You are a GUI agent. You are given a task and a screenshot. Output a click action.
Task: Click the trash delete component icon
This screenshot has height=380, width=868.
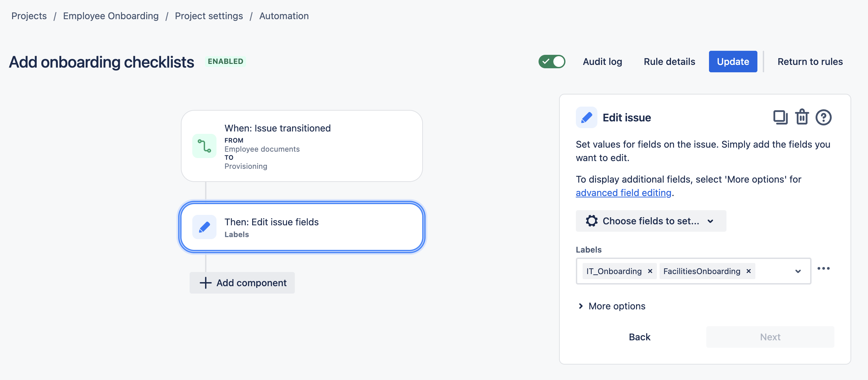pyautogui.click(x=802, y=117)
